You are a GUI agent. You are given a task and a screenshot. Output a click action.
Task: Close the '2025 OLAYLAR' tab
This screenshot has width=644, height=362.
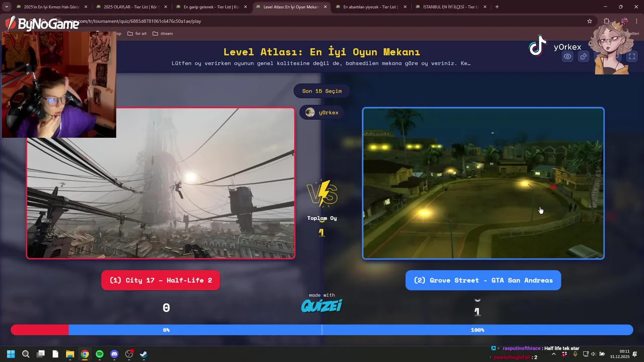(x=166, y=7)
